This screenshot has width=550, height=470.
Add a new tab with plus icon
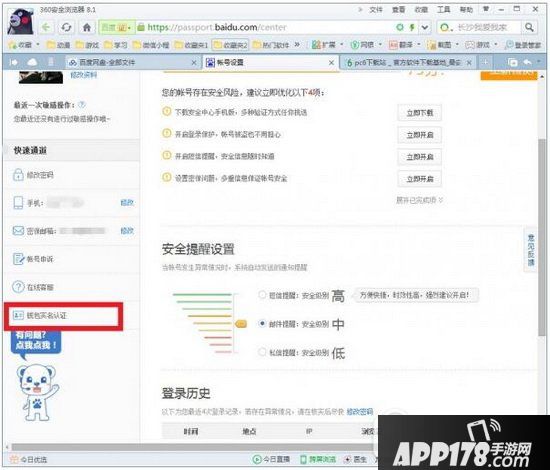tap(485, 62)
